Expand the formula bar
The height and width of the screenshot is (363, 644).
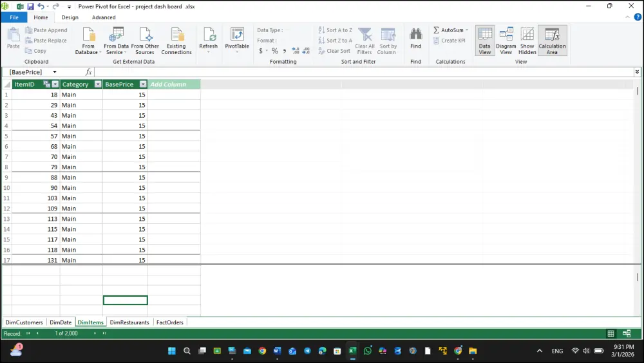(x=637, y=72)
